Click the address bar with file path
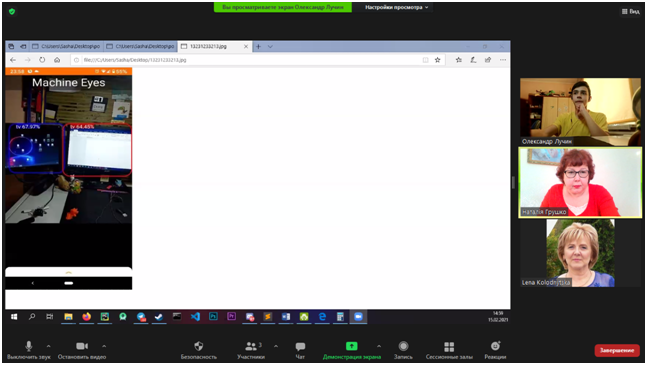The image size is (647, 365). click(x=257, y=60)
